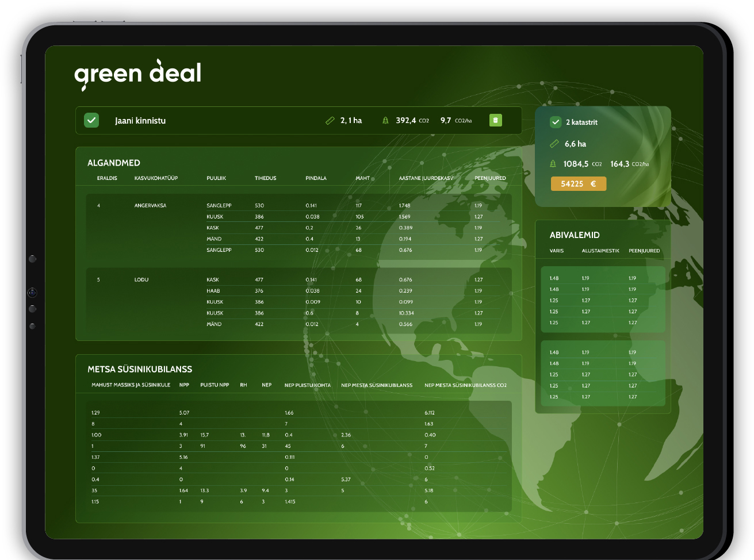This screenshot has height=560, width=754.
Task: Click the 0.389 annual growth value
Action: click(x=405, y=228)
